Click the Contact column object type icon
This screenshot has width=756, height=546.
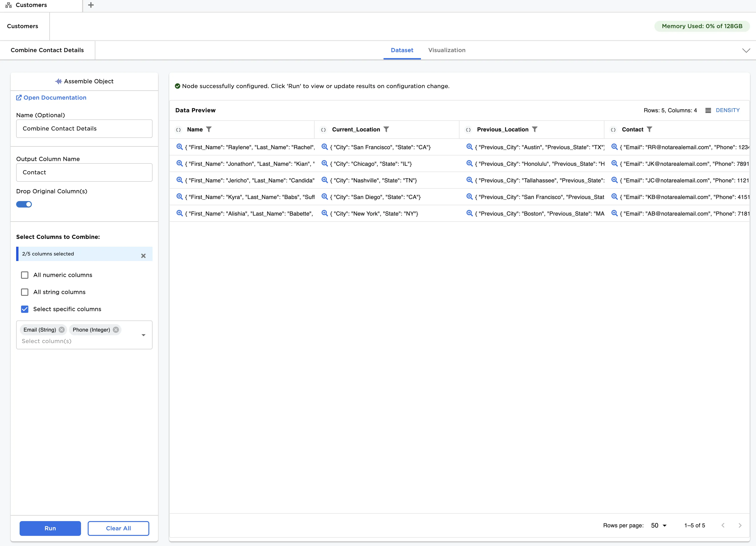click(613, 130)
